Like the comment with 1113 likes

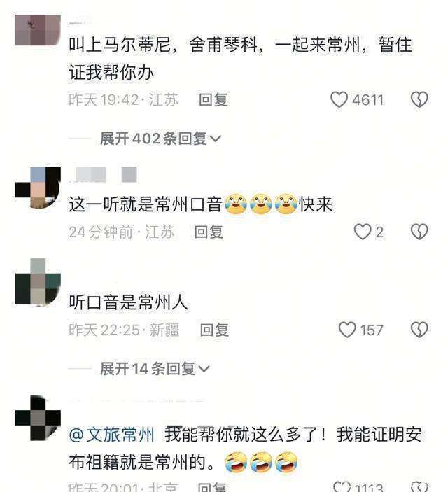[x=342, y=486]
